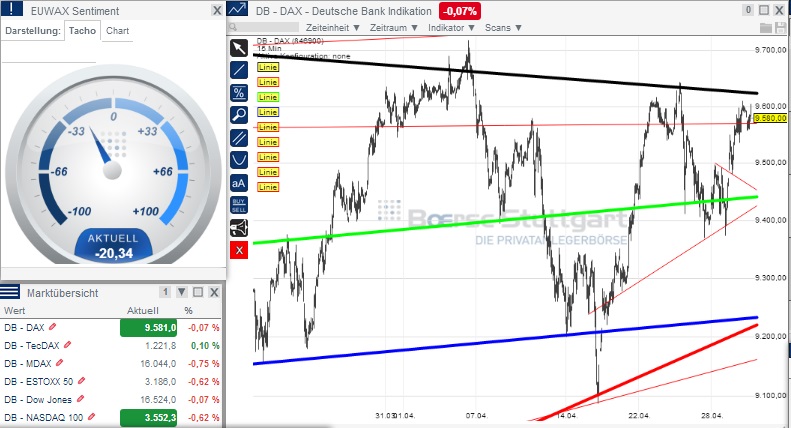Click the 07.04. date axis label

click(477, 415)
